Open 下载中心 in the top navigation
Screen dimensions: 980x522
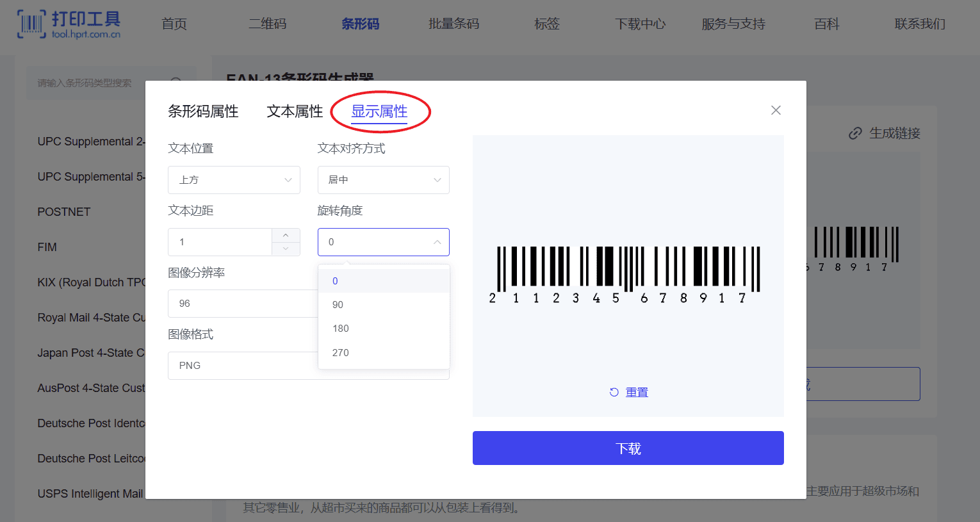pos(641,24)
